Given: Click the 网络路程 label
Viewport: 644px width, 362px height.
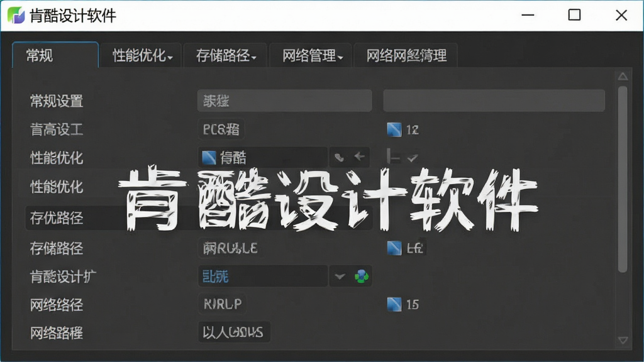Looking at the screenshot, I should [x=57, y=333].
